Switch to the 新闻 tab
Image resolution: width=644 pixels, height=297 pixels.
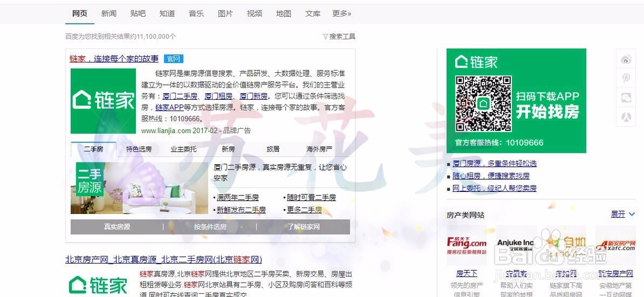point(109,14)
